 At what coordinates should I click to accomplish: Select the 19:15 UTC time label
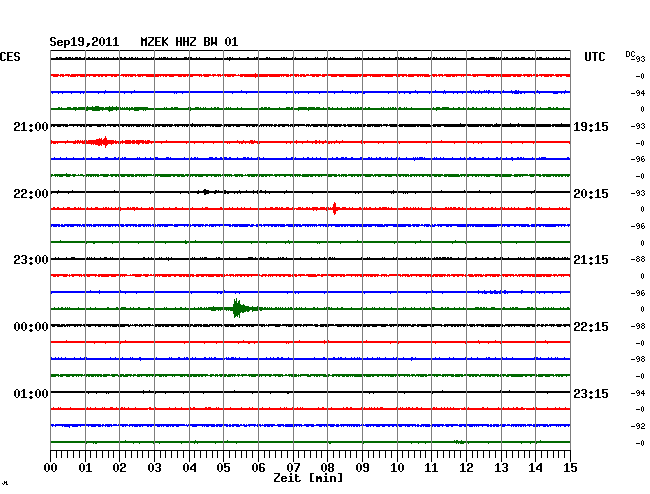coord(590,127)
